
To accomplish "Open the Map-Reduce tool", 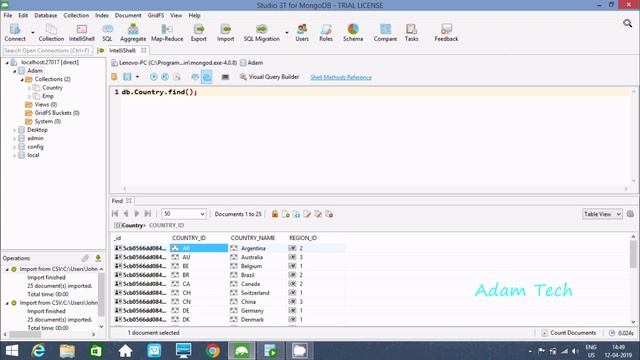I will click(167, 33).
